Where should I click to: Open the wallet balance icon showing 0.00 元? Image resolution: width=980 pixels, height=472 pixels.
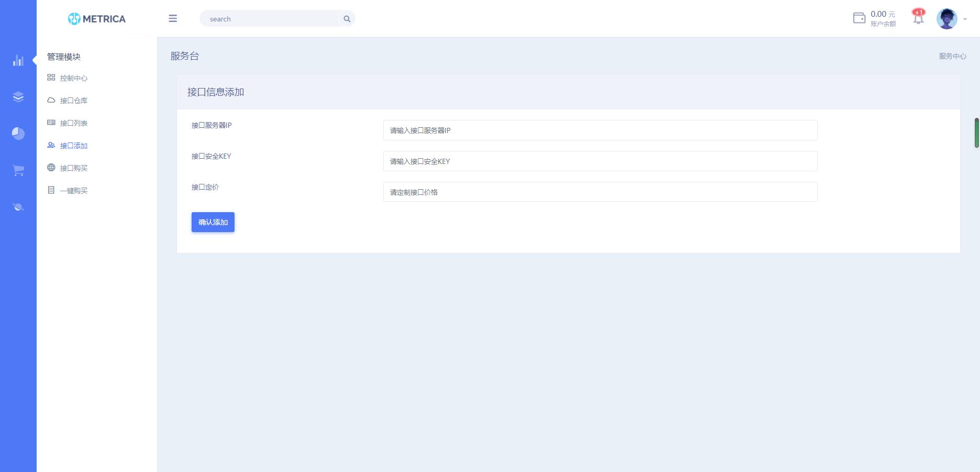click(x=859, y=18)
